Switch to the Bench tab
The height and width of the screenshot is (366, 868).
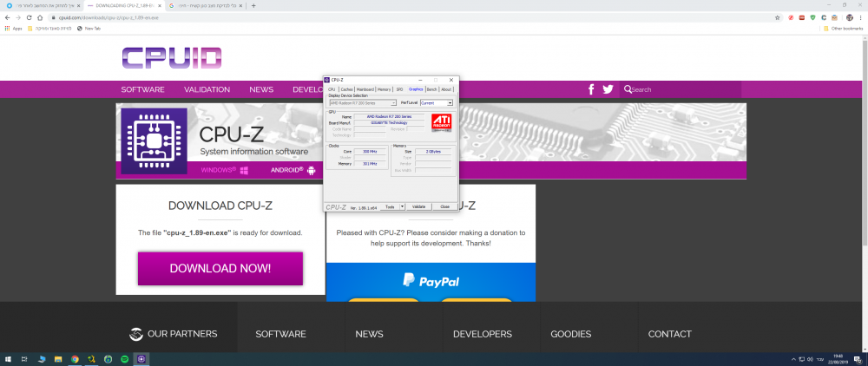click(x=431, y=89)
